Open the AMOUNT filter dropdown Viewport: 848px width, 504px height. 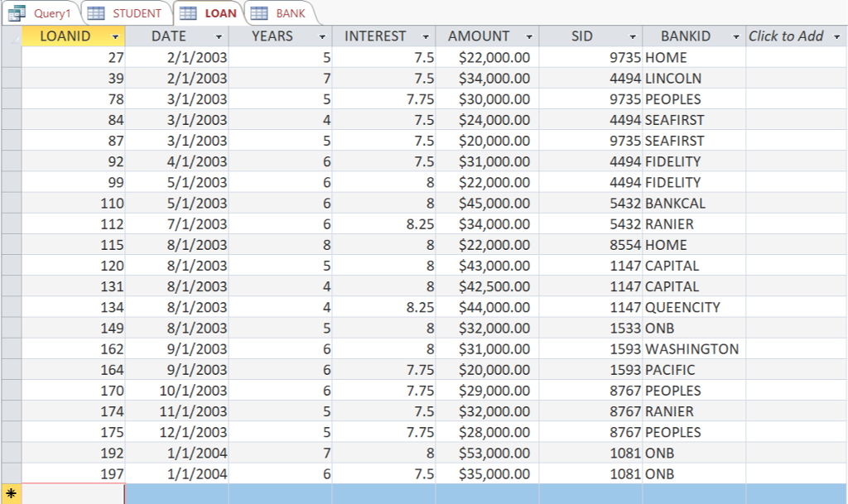(531, 36)
